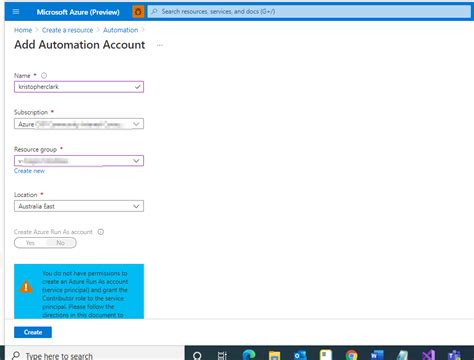
Task: Open Cortana circle icon on taskbar
Action: pyautogui.click(x=197, y=355)
